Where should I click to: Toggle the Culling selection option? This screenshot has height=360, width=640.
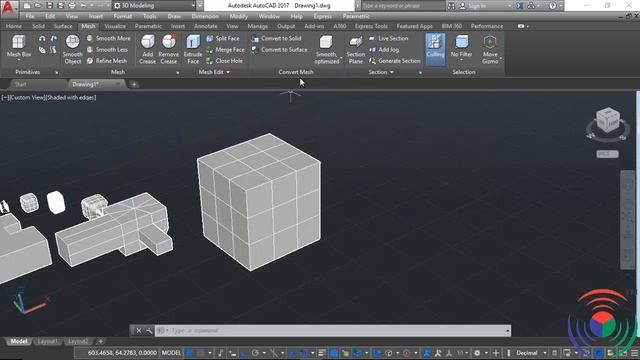435,49
